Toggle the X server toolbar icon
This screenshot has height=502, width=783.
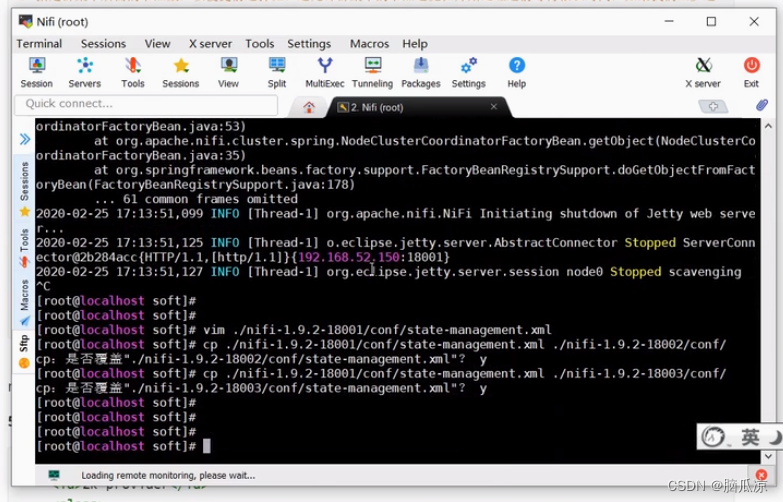pos(703,72)
